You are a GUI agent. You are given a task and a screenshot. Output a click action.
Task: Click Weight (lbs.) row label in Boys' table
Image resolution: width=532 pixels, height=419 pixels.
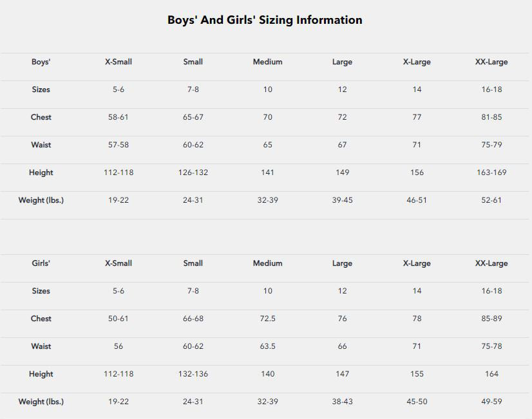click(x=41, y=201)
